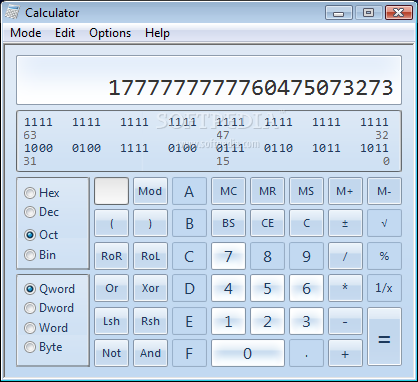
Task: Click the number 1 key
Action: 228,321
